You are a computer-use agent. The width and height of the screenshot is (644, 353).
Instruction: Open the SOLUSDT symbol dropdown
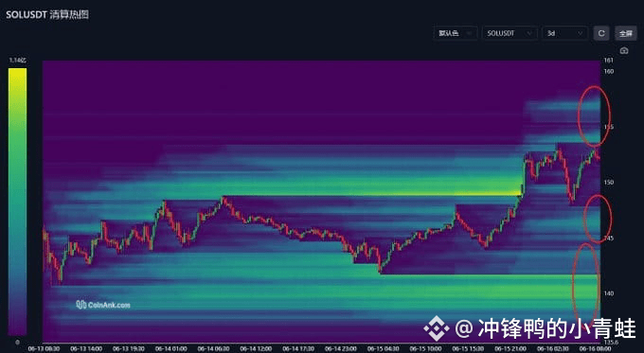coord(510,33)
